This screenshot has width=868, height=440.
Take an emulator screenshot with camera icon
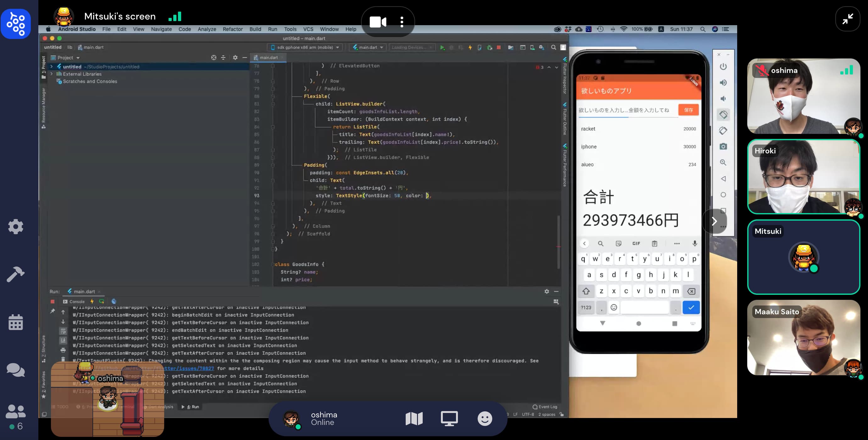click(723, 146)
